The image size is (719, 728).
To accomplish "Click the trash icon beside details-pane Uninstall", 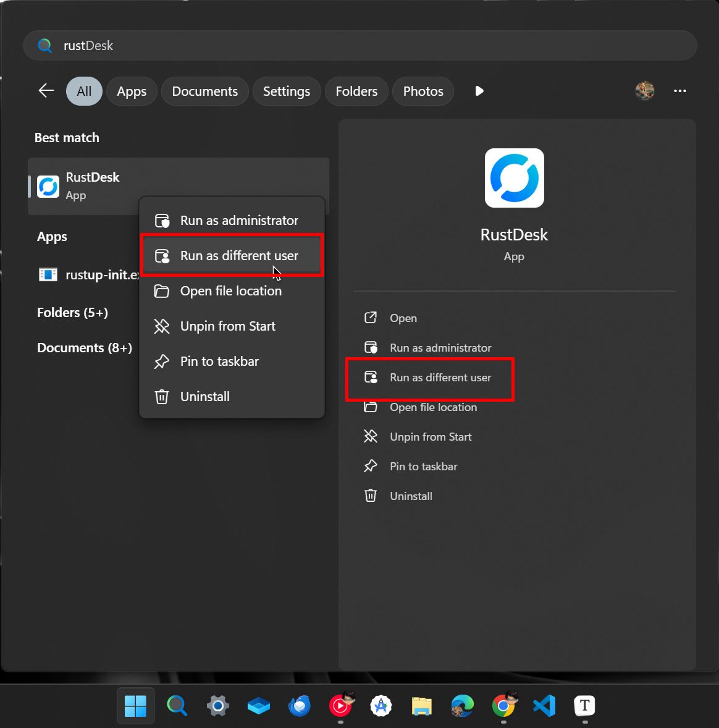I will [371, 496].
